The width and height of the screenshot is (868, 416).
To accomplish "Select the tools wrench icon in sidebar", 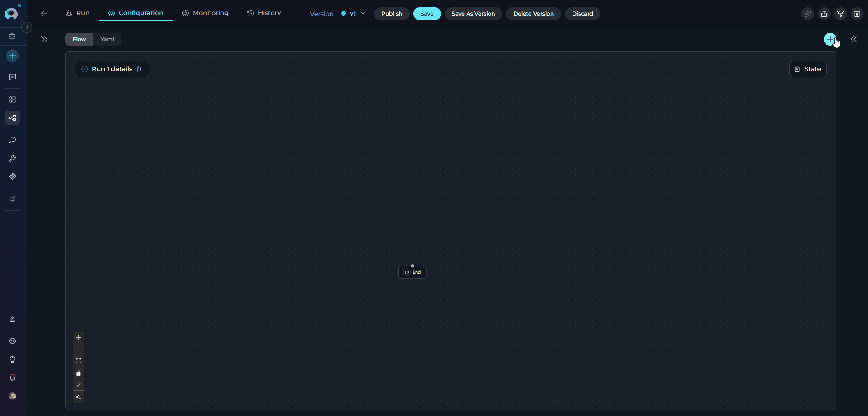I will pyautogui.click(x=12, y=158).
